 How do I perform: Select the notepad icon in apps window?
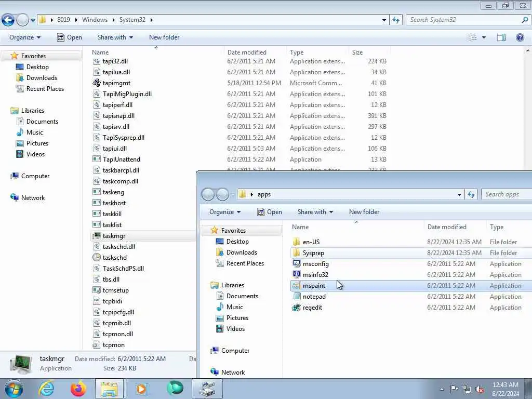click(x=297, y=296)
